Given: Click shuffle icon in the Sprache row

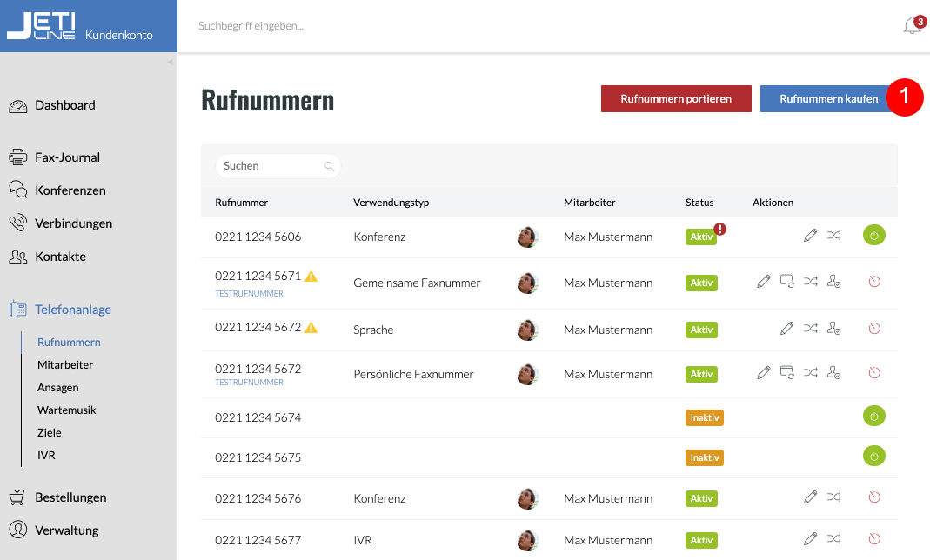Looking at the screenshot, I should point(811,329).
